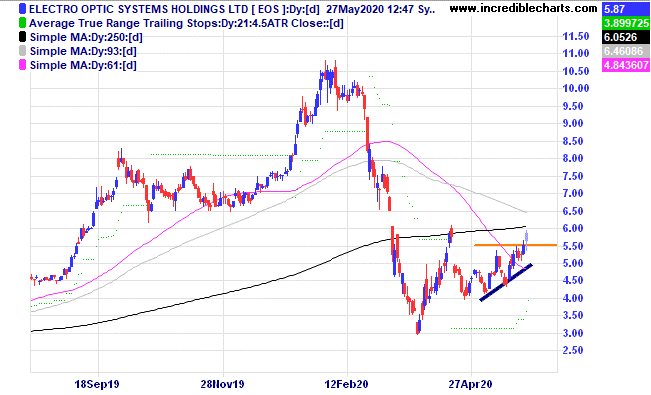Click the 8.50 price axis label
The height and width of the screenshot is (395, 651).
[573, 141]
